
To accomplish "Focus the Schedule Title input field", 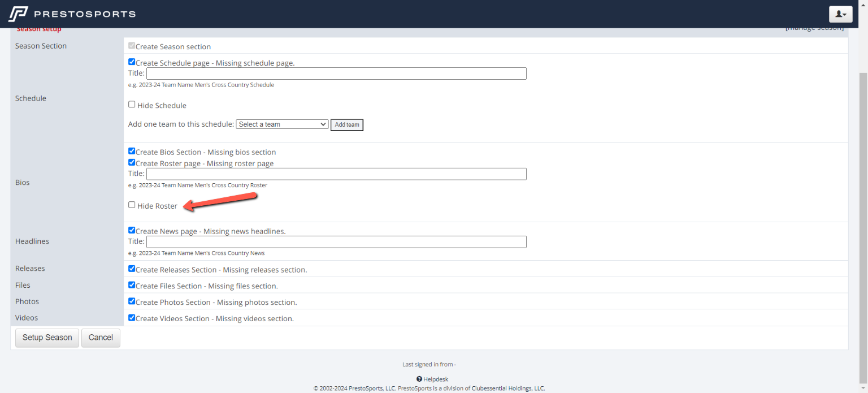I will 336,74.
